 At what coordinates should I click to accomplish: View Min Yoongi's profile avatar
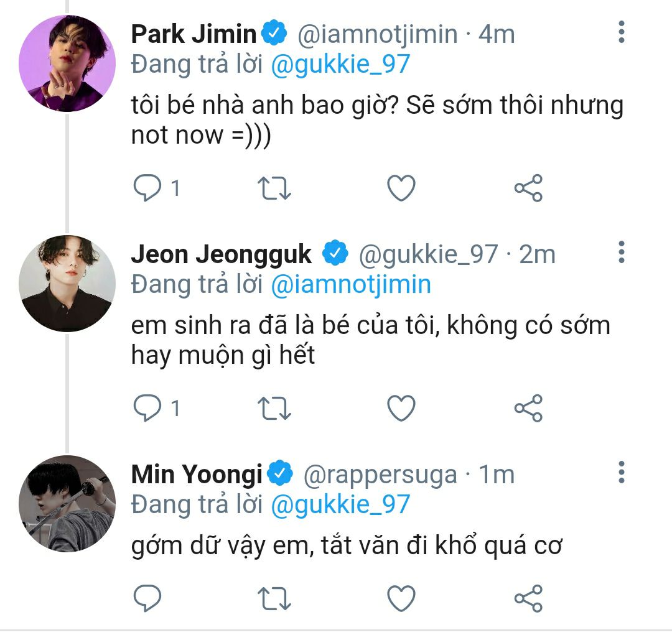point(67,503)
